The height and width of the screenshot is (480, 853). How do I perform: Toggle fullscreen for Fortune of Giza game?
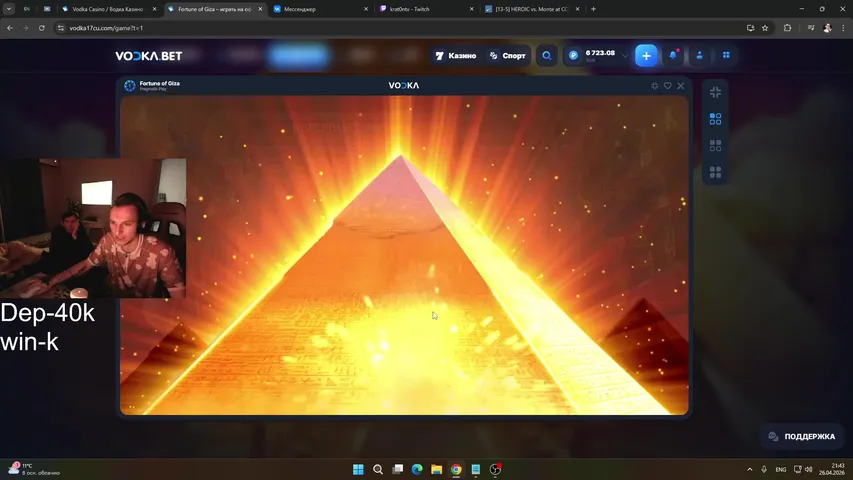click(x=654, y=85)
